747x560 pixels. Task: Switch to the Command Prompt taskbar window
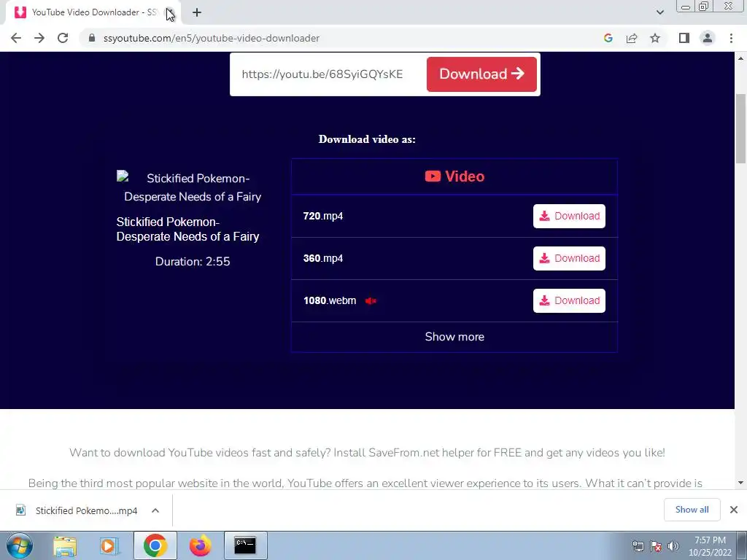click(x=245, y=545)
